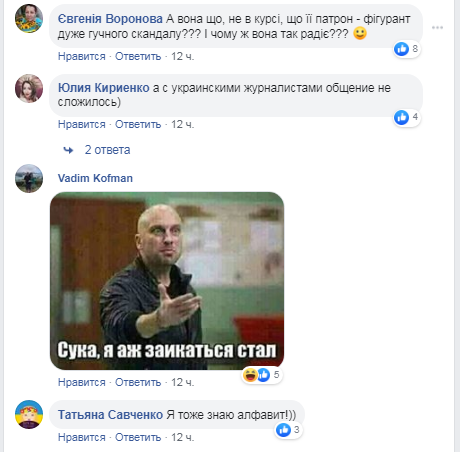Open Vadim Kofman's profile avatar
This screenshot has width=460, height=452.
coord(29,178)
